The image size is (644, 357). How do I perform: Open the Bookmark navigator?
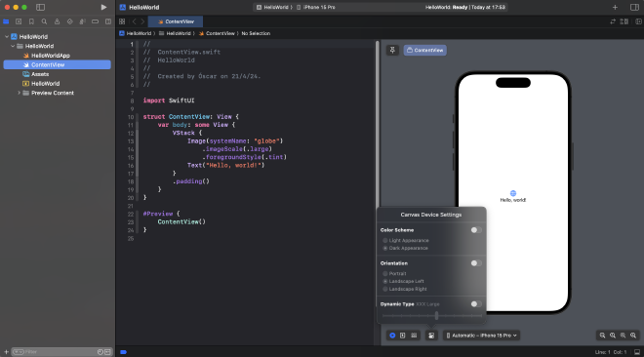click(31, 21)
